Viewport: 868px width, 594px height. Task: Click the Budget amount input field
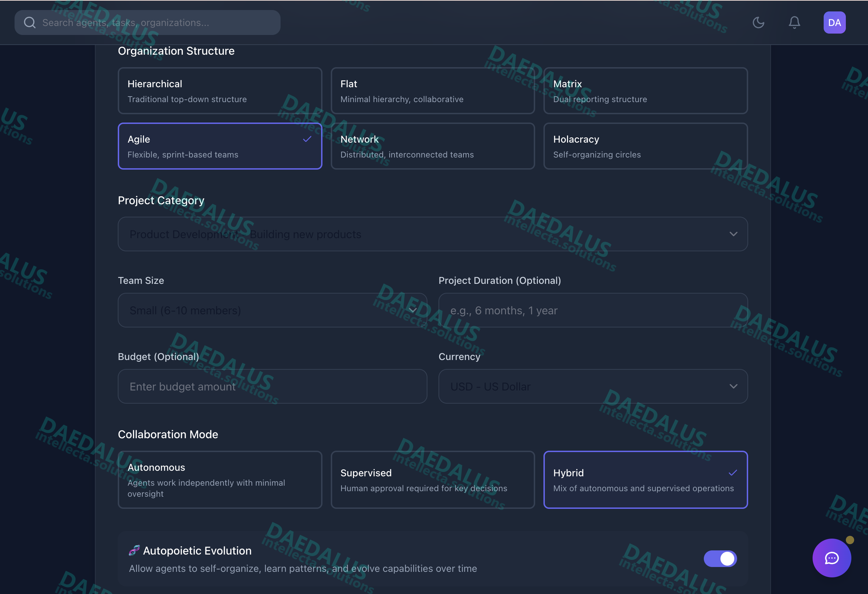point(272,386)
